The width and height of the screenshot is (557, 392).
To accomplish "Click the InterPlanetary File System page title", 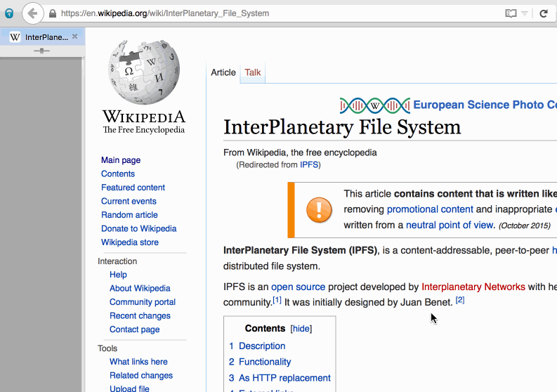I will (342, 127).
